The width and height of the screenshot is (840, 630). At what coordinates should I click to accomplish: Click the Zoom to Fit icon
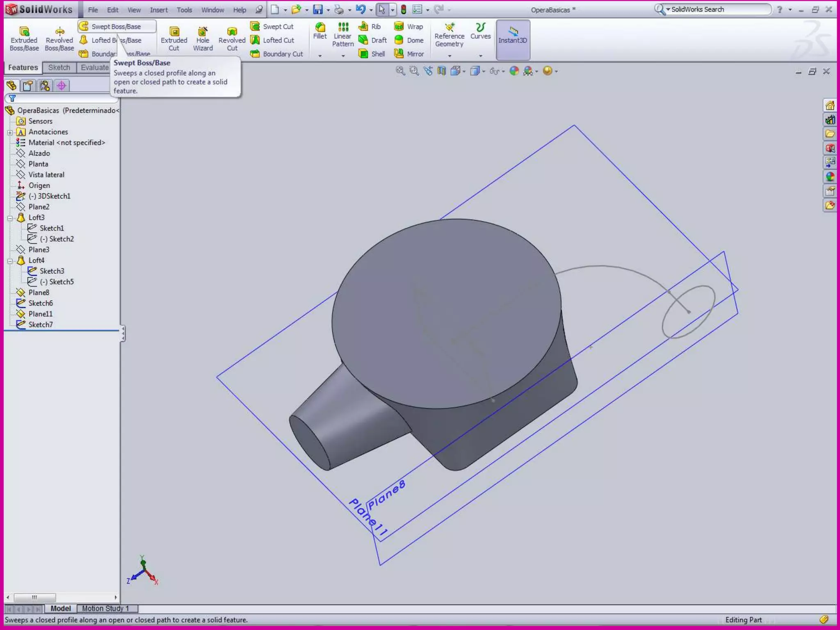400,71
